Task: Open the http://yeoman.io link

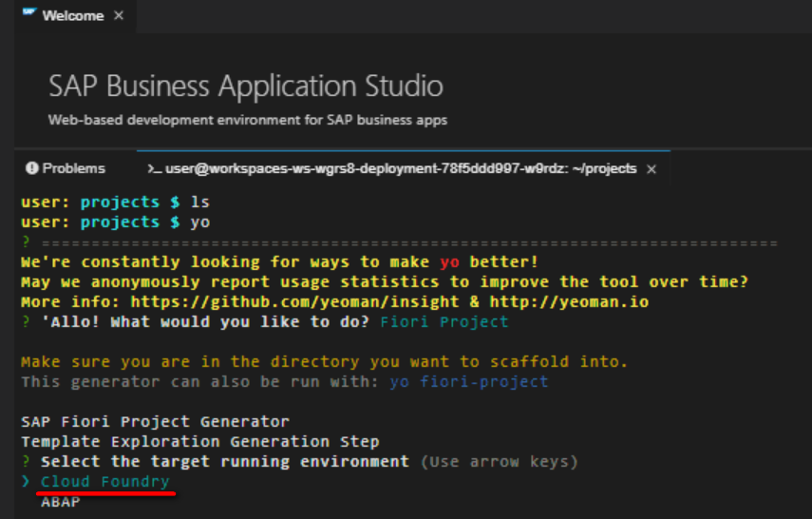Action: (569, 301)
